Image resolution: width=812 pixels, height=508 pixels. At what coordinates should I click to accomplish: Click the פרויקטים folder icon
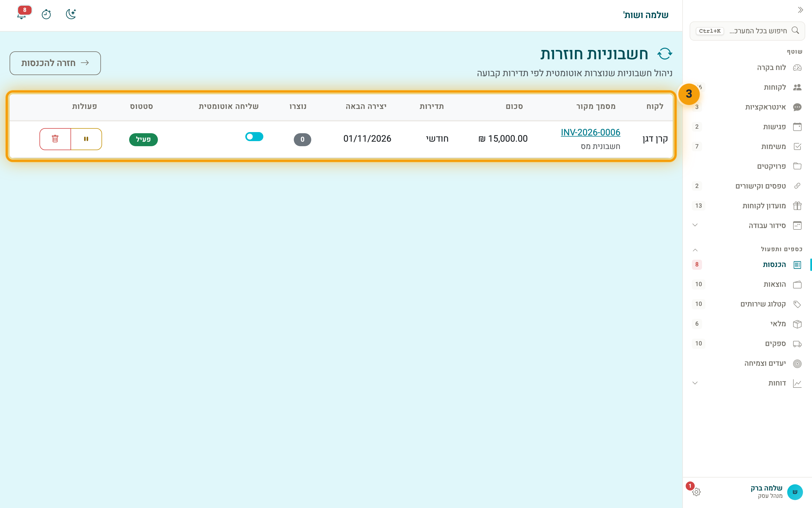click(797, 166)
